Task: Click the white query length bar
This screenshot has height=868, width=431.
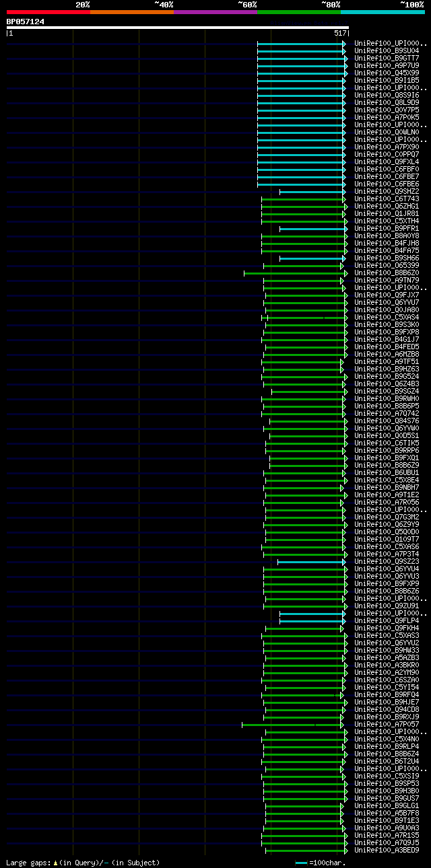Action: (x=177, y=28)
